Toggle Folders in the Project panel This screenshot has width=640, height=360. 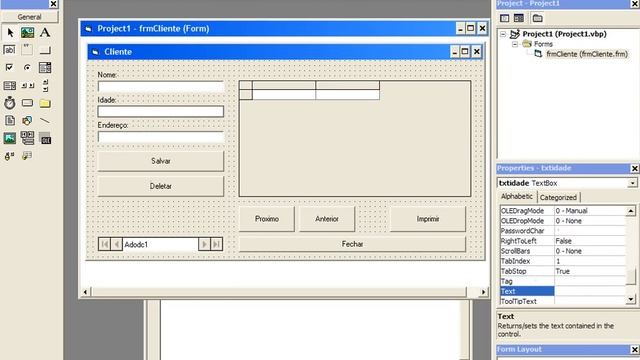[x=538, y=18]
